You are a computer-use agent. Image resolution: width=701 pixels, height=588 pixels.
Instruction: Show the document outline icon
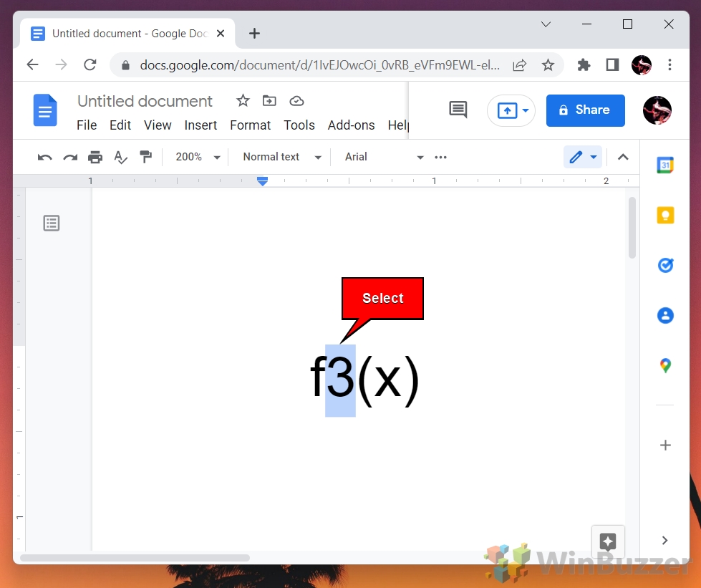[x=52, y=223]
